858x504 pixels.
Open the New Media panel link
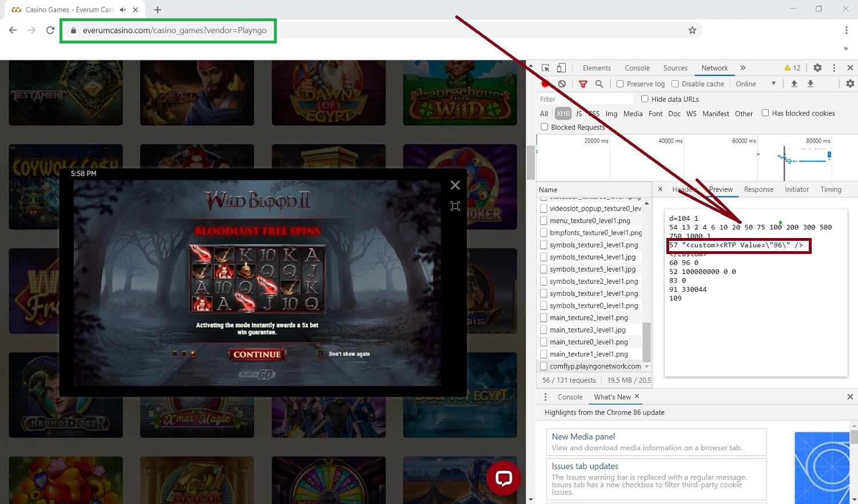[x=583, y=436]
